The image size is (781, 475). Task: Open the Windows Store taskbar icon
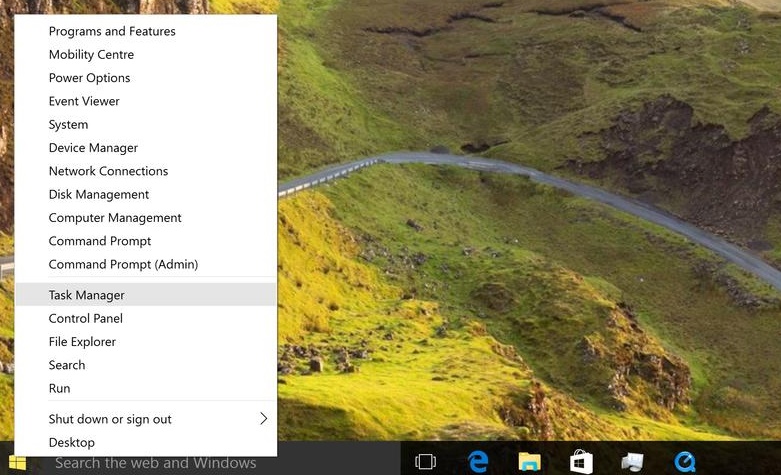(581, 461)
